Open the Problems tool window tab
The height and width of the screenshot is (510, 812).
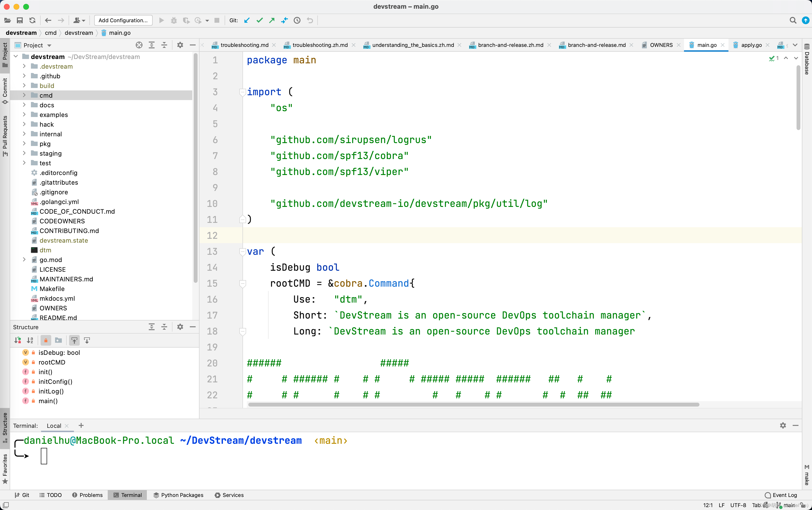[87, 495]
